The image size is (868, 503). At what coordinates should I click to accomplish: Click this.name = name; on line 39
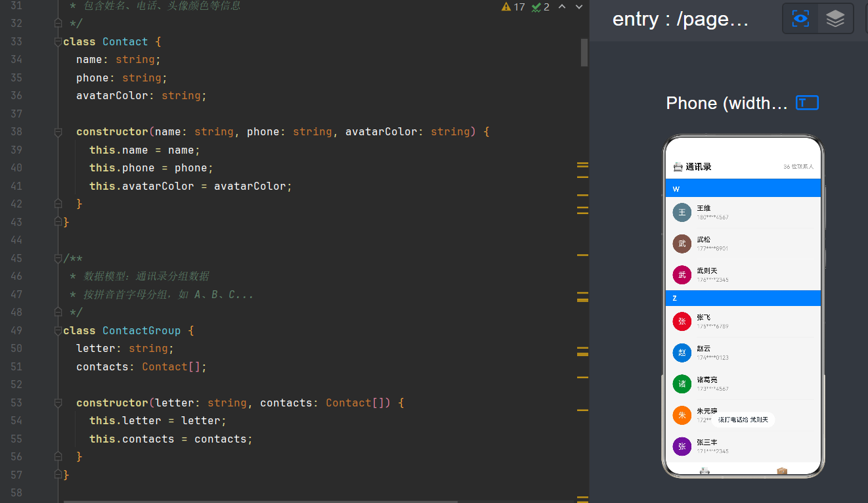coord(144,150)
